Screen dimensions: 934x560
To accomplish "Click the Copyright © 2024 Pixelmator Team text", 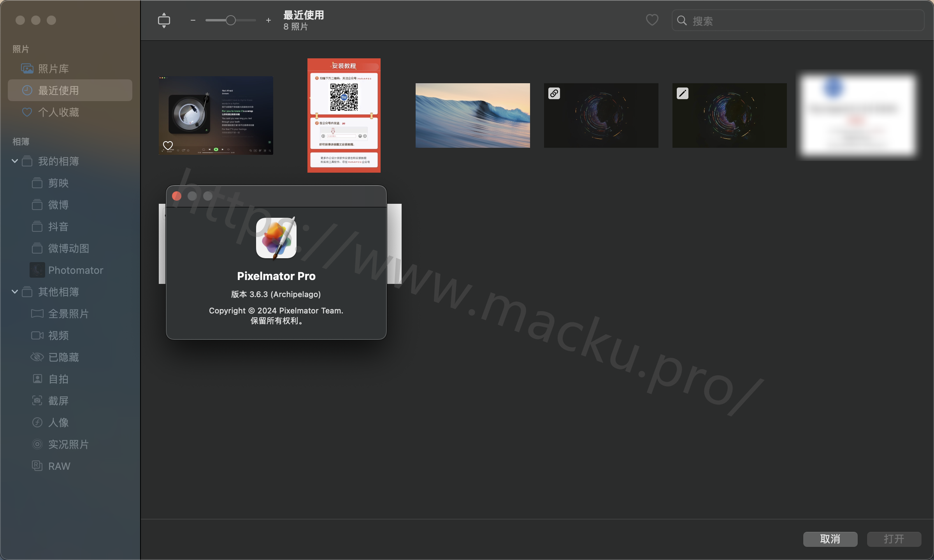I will pyautogui.click(x=276, y=311).
